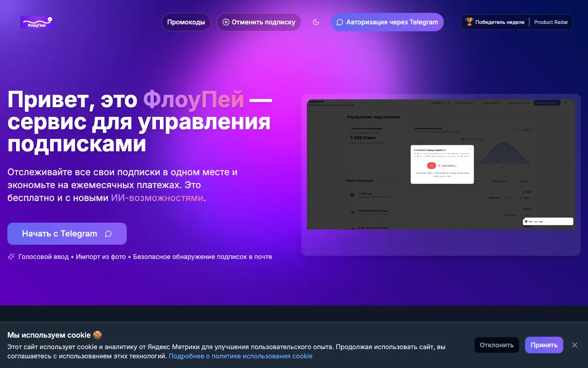
Task: Toggle dark mode moon icon
Action: click(316, 22)
